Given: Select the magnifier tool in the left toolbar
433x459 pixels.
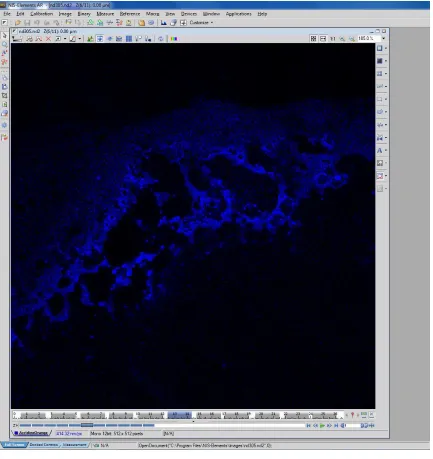Looking at the screenshot, I should (4, 44).
